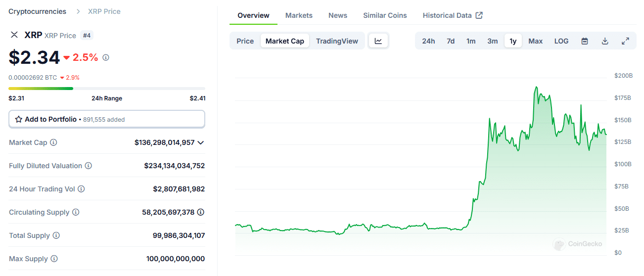This screenshot has height=276, width=644.
Task: Click the 24h Range progress bar
Action: (107, 89)
